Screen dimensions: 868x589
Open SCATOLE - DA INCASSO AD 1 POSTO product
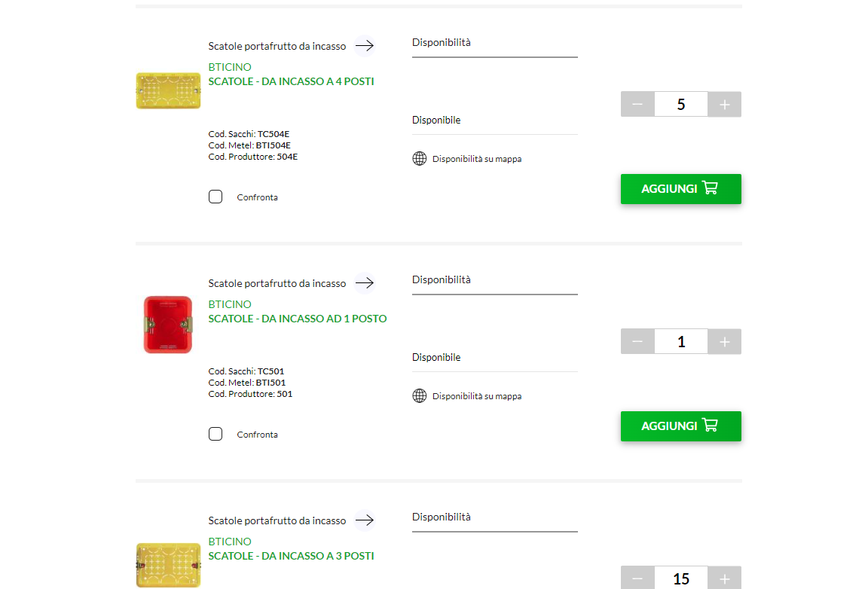pos(298,319)
